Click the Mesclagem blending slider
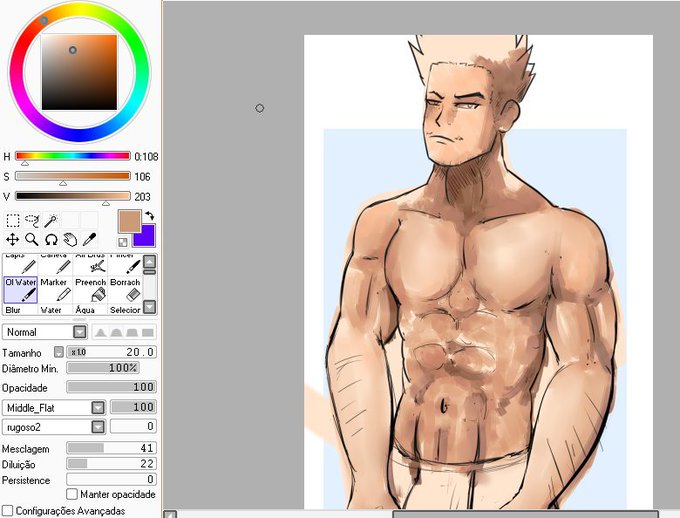 [111, 448]
